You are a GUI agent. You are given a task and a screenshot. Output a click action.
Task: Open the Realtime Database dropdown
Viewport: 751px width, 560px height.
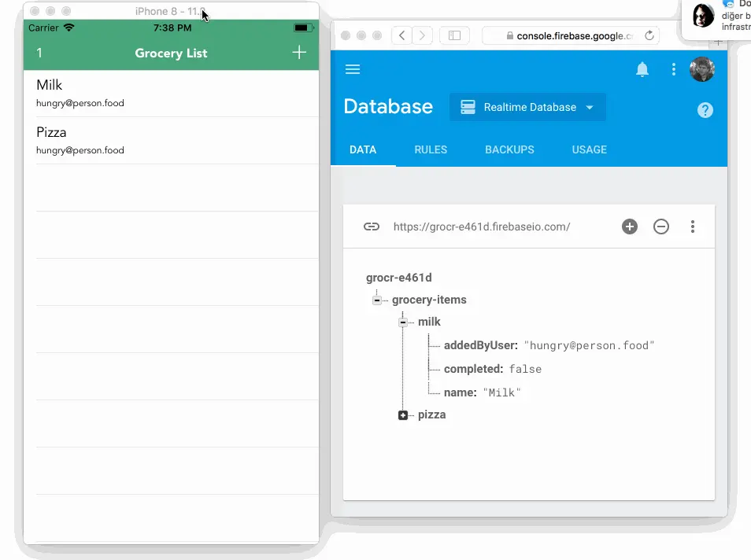(x=527, y=107)
